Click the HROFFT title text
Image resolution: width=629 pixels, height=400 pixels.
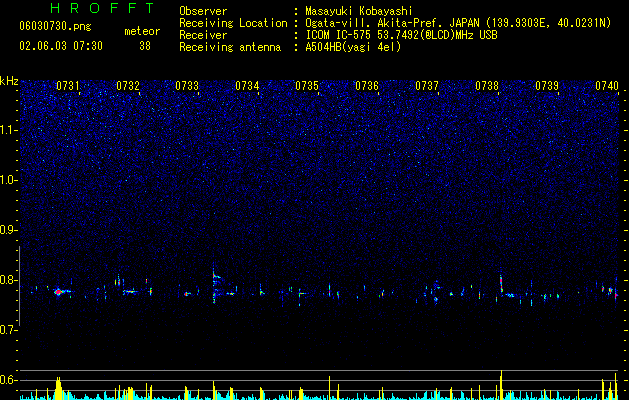point(102,8)
